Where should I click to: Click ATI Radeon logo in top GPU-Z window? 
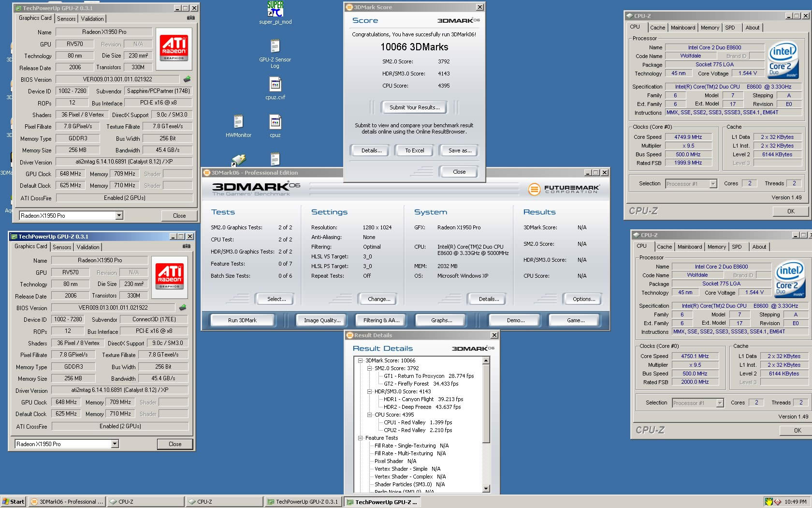point(174,48)
